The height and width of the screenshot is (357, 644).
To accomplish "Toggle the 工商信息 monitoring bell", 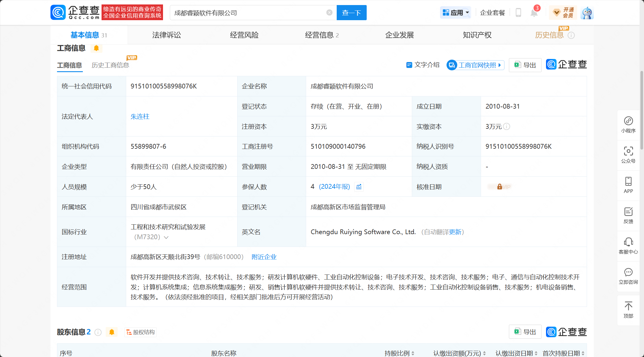I will click(x=96, y=48).
